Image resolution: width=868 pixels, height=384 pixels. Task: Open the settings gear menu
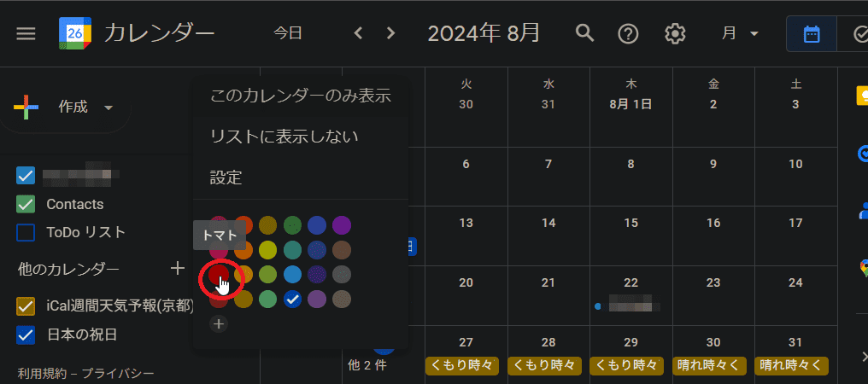675,33
